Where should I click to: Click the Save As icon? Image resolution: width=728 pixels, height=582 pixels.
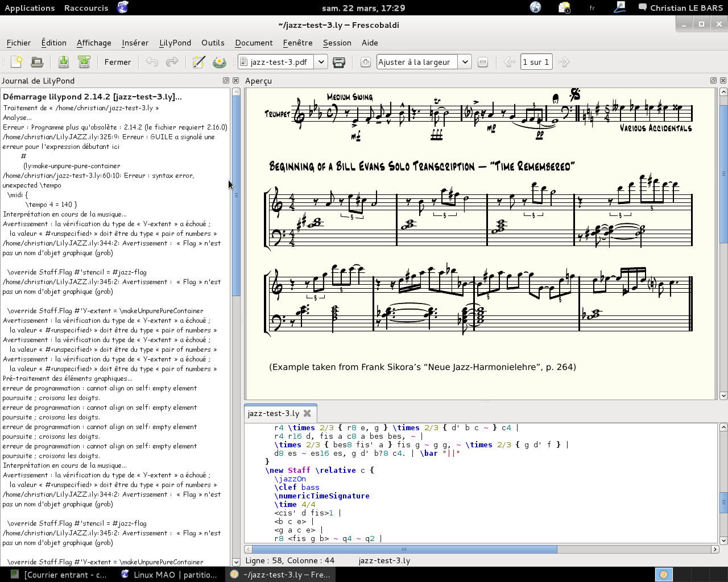(x=84, y=62)
